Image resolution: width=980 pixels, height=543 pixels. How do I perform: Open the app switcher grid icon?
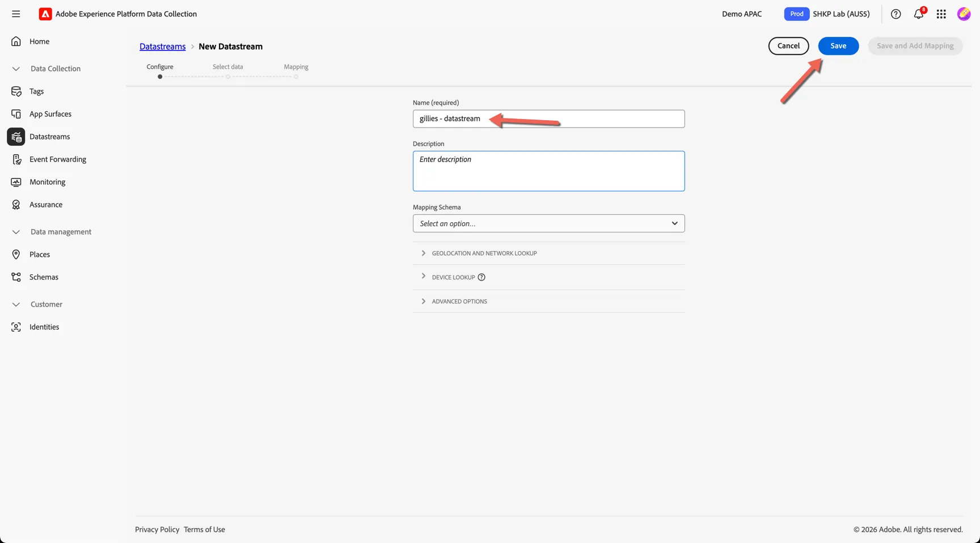(x=941, y=14)
